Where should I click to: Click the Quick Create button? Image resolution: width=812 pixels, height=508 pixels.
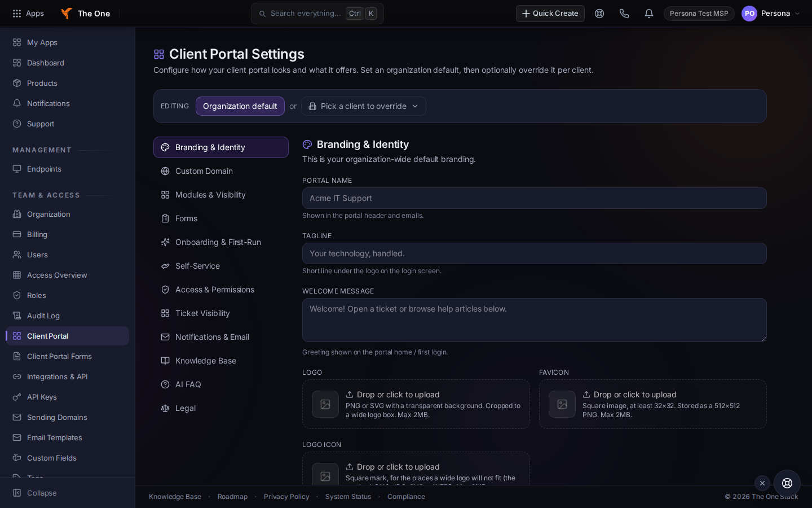coord(550,14)
